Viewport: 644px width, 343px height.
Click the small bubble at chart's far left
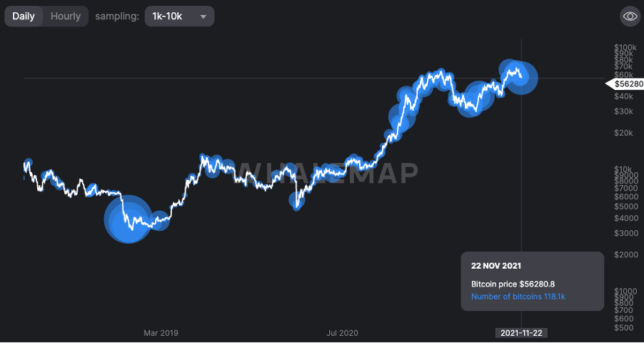pyautogui.click(x=28, y=164)
